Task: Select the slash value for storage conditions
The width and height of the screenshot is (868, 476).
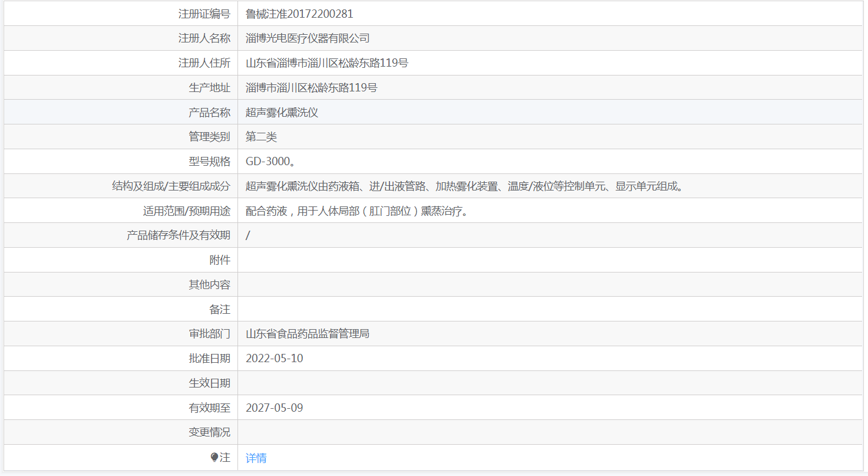Action: pos(248,235)
